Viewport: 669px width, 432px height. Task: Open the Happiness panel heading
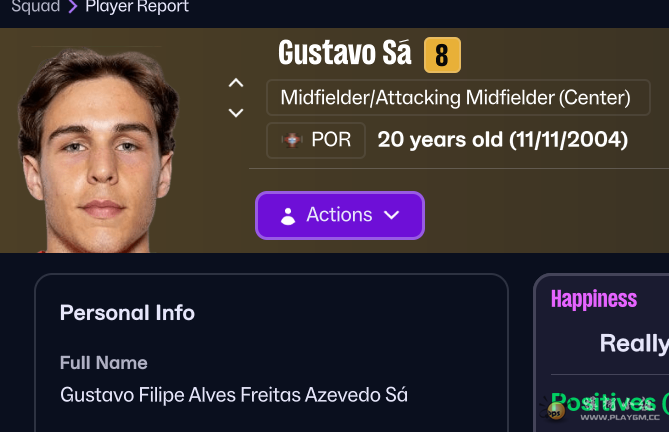(594, 299)
